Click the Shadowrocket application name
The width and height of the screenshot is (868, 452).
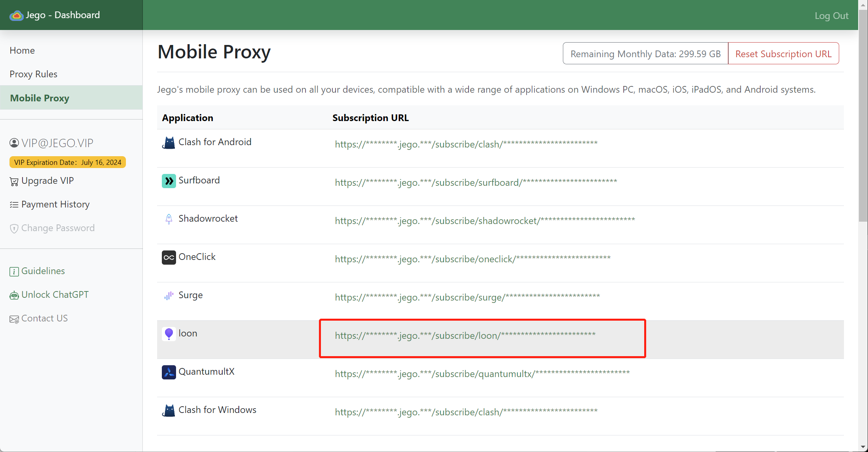[208, 219]
